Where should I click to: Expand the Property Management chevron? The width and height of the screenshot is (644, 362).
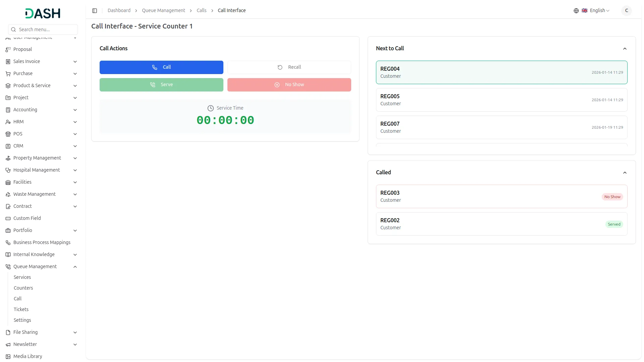tap(75, 158)
